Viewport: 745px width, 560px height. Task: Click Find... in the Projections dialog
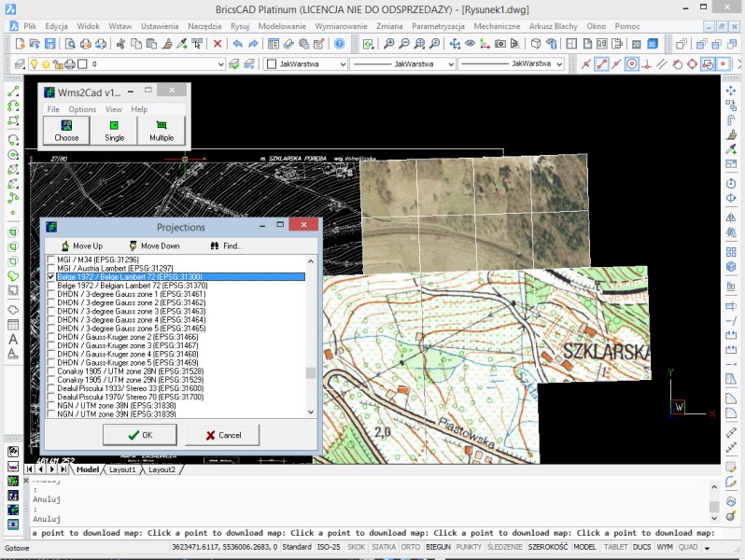click(x=227, y=245)
